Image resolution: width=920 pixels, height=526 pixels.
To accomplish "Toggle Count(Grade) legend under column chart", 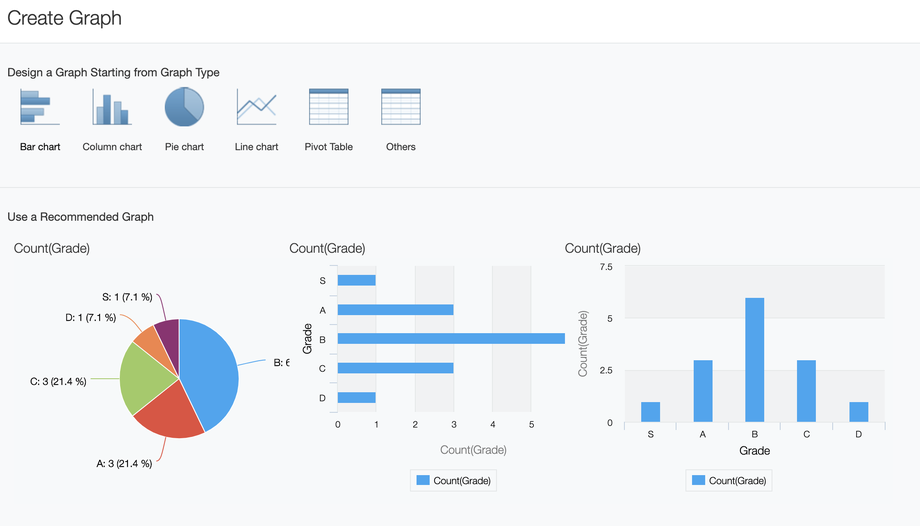I will point(730,481).
